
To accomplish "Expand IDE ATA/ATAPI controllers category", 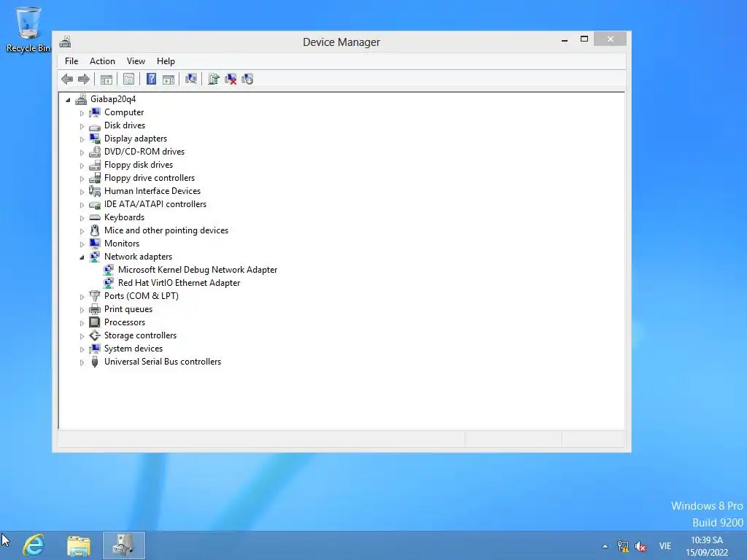I will click(82, 205).
